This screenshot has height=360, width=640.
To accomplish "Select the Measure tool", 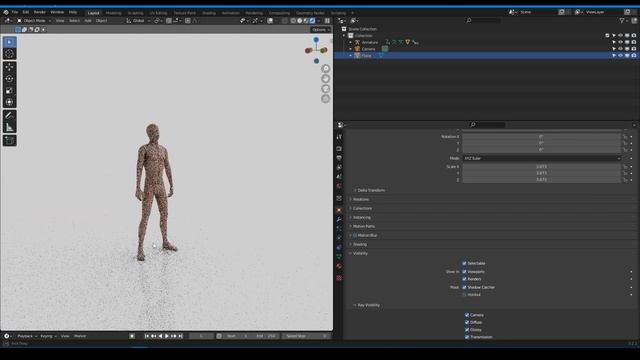I will pyautogui.click(x=9, y=127).
